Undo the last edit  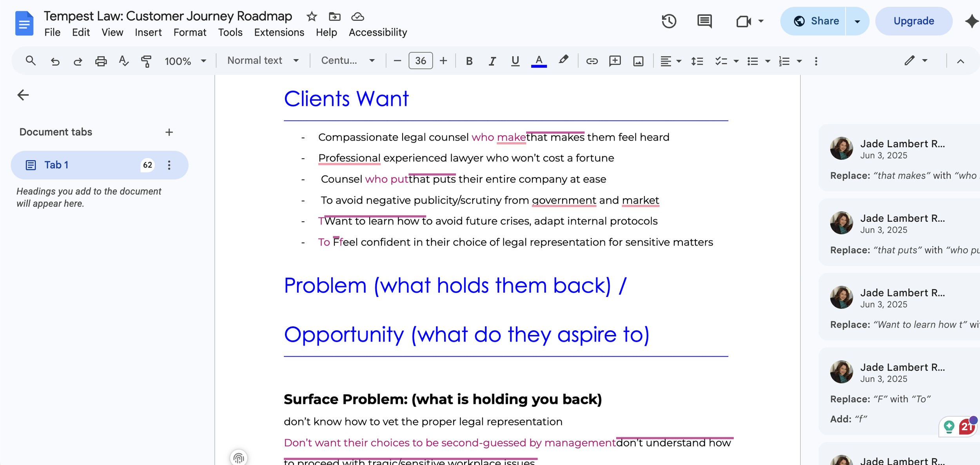click(x=55, y=61)
